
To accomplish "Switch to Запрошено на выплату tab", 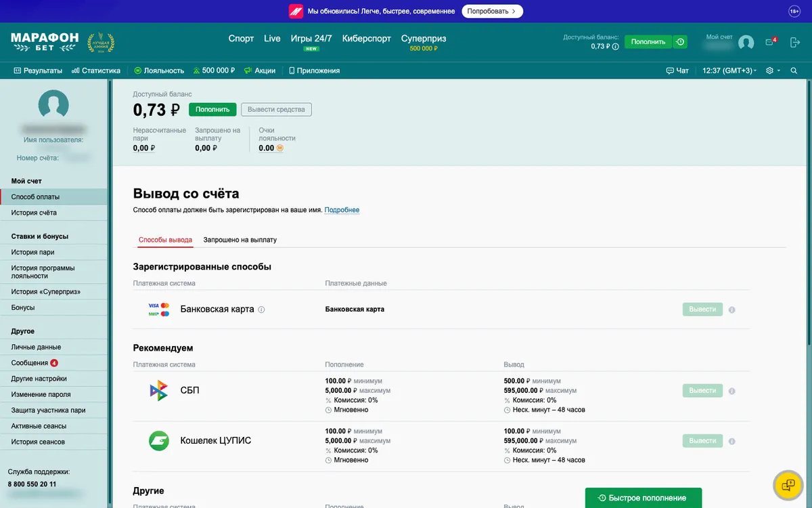I will tap(240, 240).
